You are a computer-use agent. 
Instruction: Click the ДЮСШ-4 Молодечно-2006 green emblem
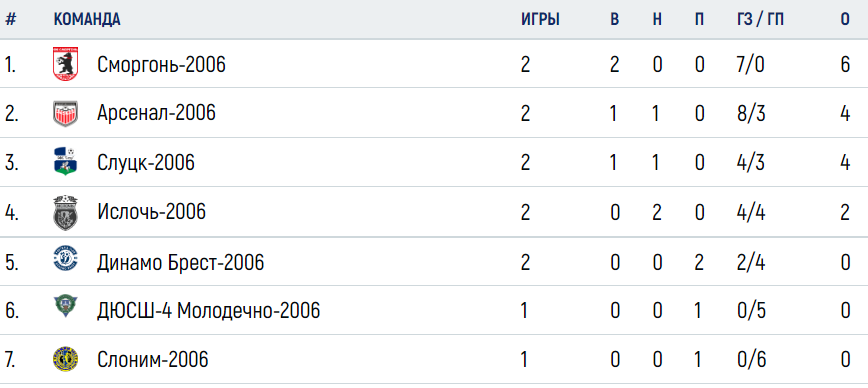tap(65, 308)
